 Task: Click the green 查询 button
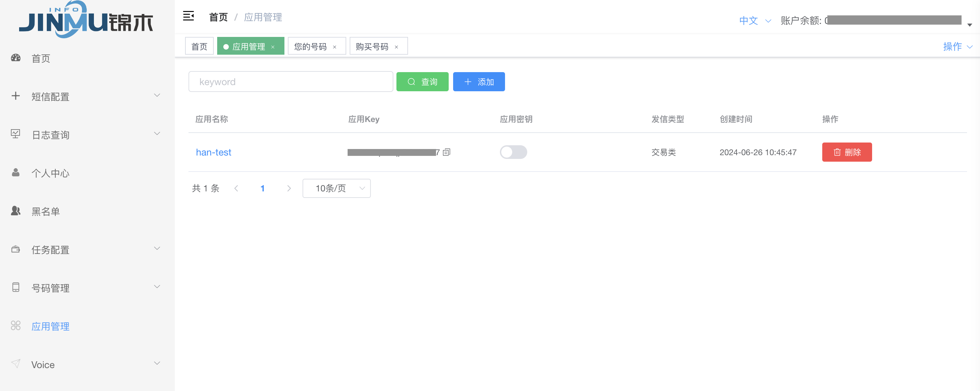point(422,81)
